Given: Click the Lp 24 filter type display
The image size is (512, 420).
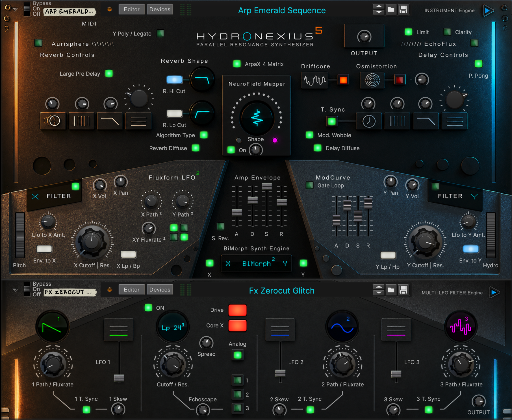Looking at the screenshot, I should pos(173,327).
